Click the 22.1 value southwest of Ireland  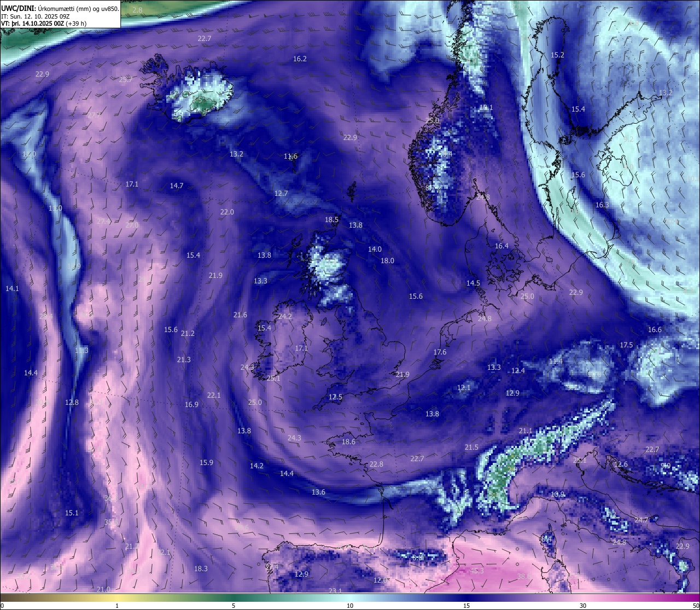pyautogui.click(x=214, y=396)
